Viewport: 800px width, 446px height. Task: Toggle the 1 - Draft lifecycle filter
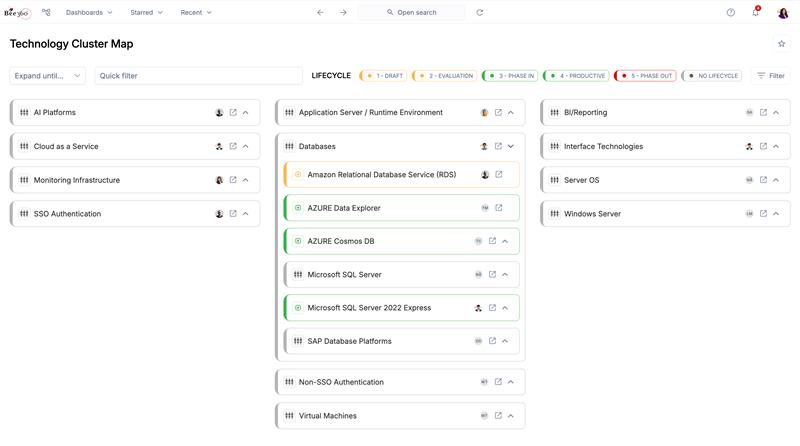384,76
